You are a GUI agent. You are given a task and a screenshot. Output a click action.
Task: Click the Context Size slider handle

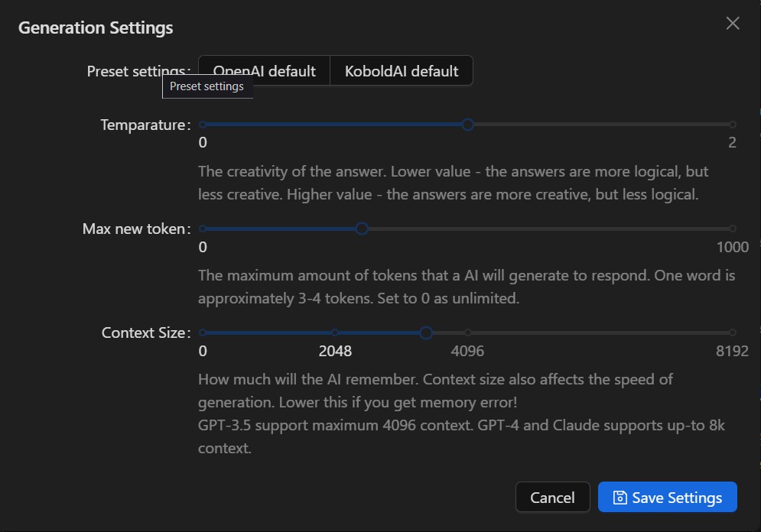pos(426,332)
